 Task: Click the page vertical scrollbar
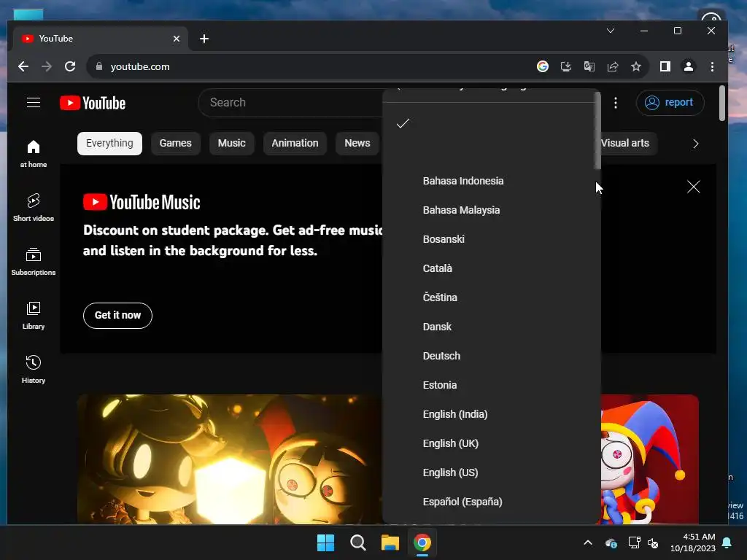[722, 104]
